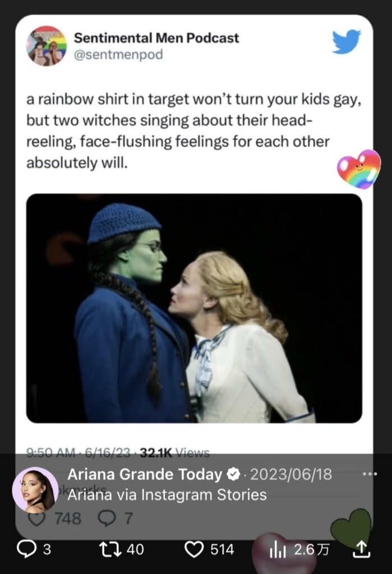Tap the rainbow heart sticker

click(x=358, y=168)
